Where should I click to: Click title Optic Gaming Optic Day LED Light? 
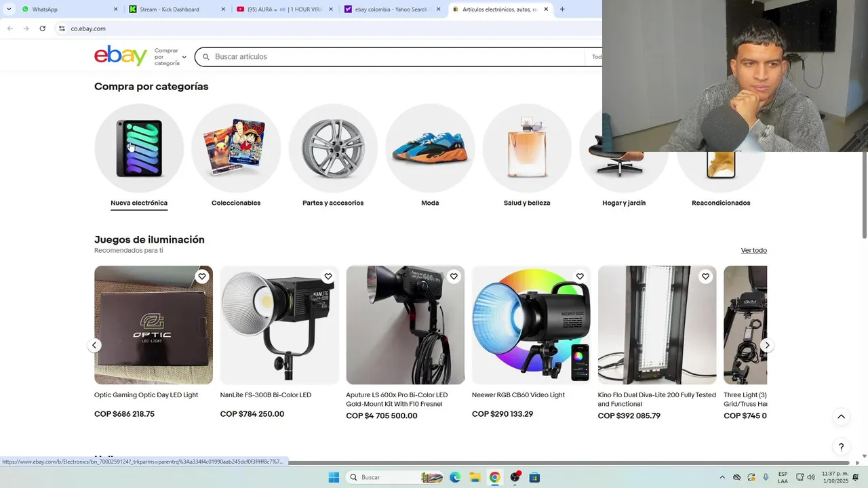(146, 395)
